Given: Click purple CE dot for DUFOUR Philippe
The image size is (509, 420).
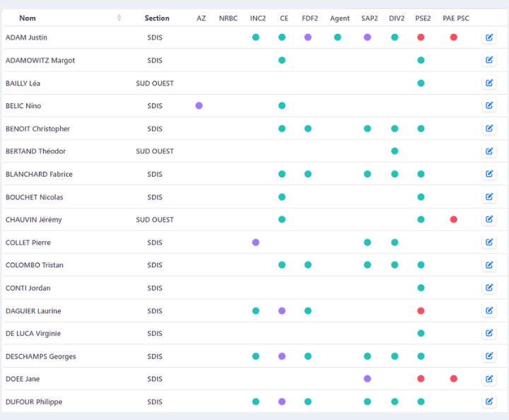Looking at the screenshot, I should [x=282, y=402].
